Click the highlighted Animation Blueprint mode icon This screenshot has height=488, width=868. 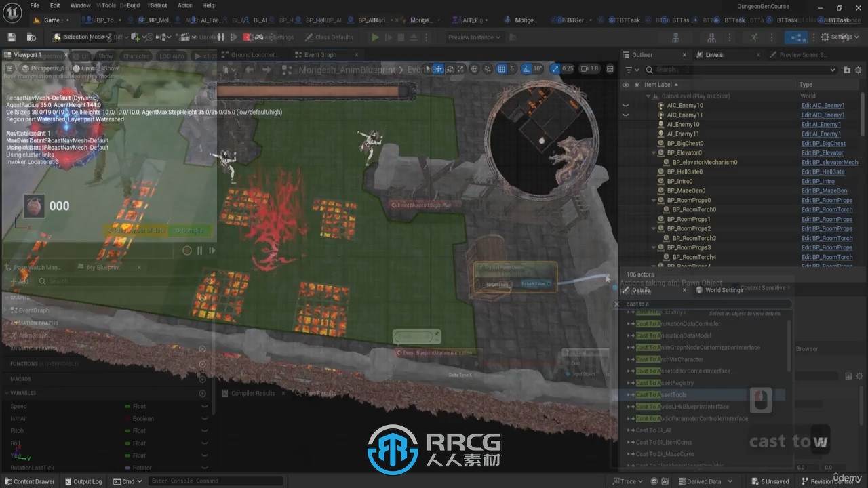click(x=795, y=37)
